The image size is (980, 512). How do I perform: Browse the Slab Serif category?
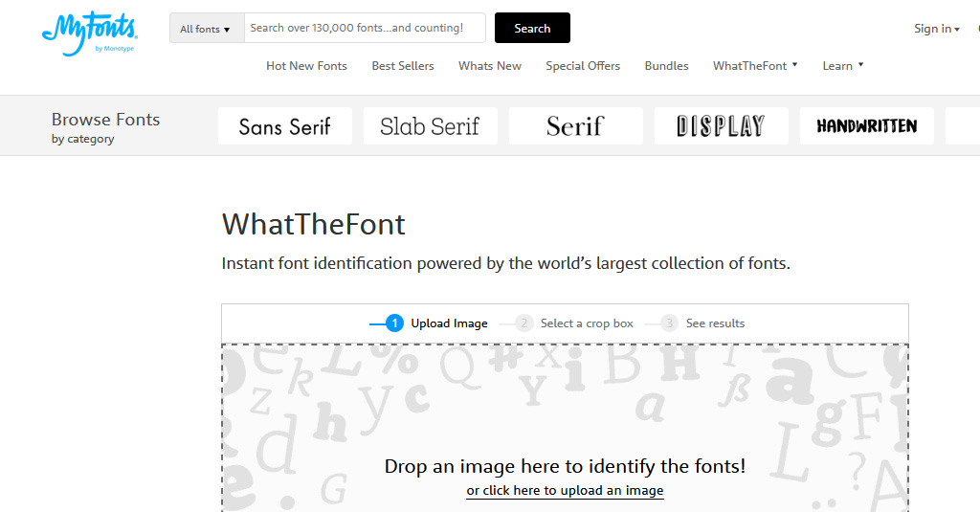[431, 126]
